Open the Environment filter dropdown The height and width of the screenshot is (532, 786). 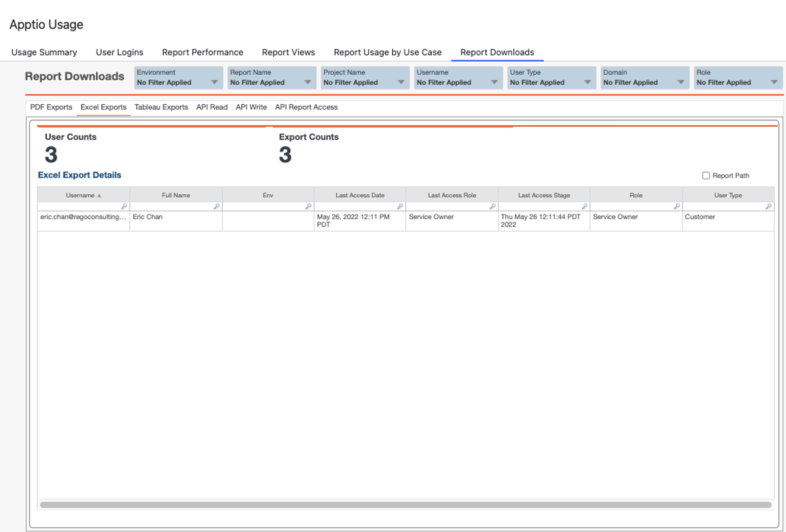(179, 78)
